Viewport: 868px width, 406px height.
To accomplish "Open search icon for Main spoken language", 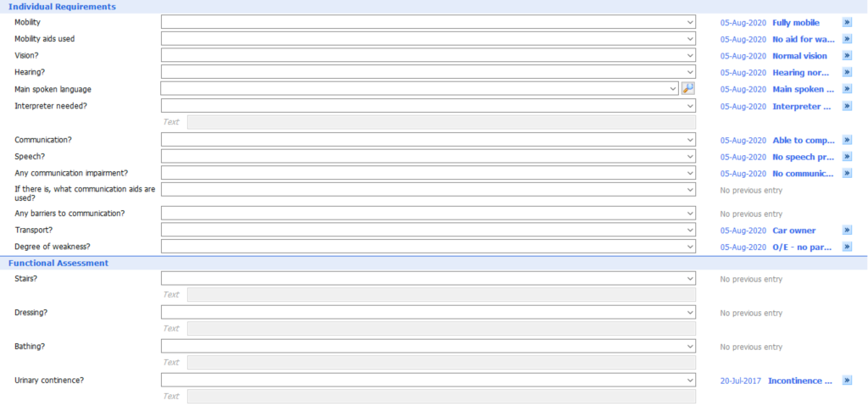I will click(687, 88).
